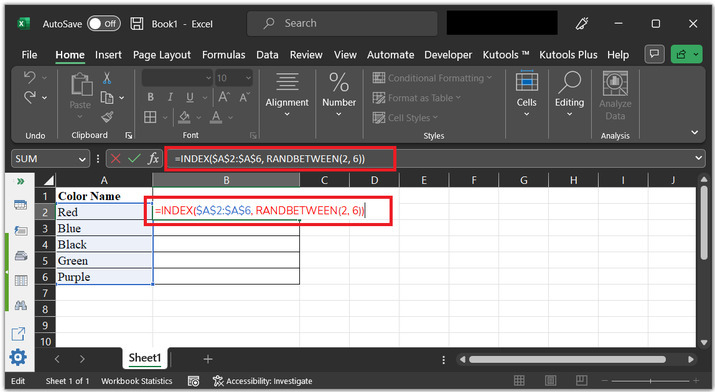Expand the Redo history dropdown arrow
This screenshot has width=715, height=392.
coord(44,98)
